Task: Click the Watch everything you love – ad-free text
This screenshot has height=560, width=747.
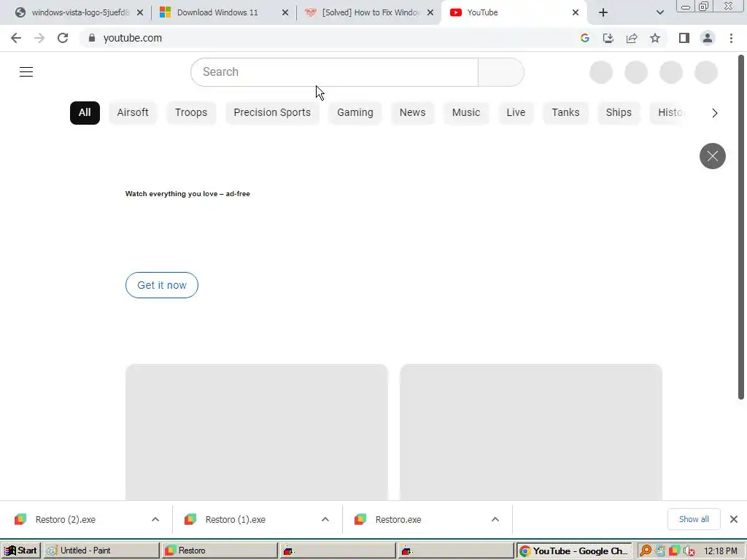Action: [x=187, y=194]
